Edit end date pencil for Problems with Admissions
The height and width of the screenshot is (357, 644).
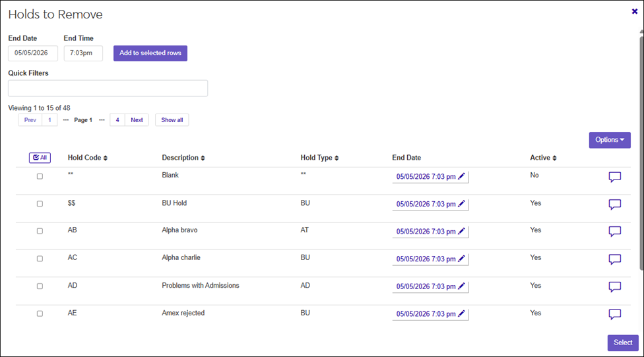[x=462, y=286]
